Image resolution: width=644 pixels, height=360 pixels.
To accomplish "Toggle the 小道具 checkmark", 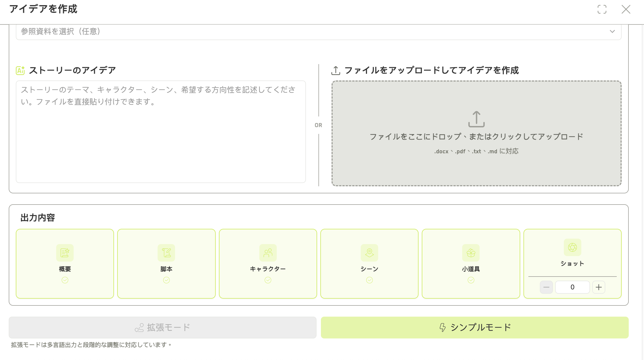I will (x=471, y=280).
